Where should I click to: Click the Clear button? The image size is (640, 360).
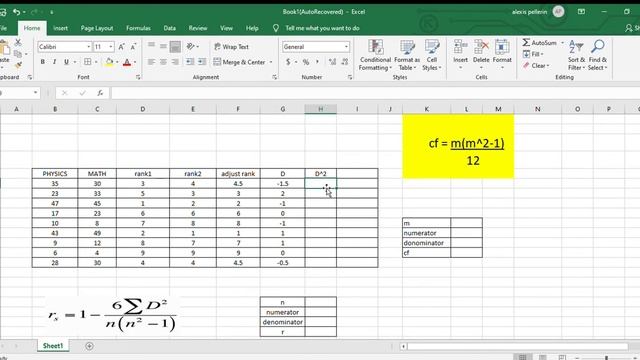536,65
